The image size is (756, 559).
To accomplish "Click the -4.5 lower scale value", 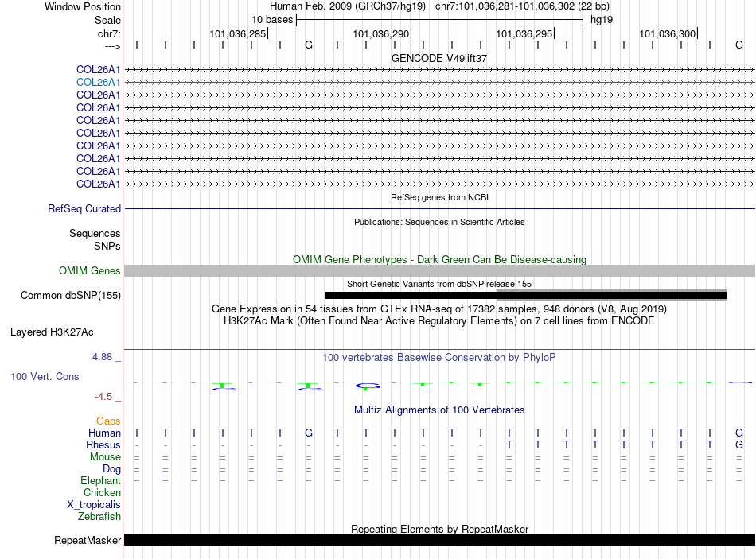I will [x=103, y=397].
